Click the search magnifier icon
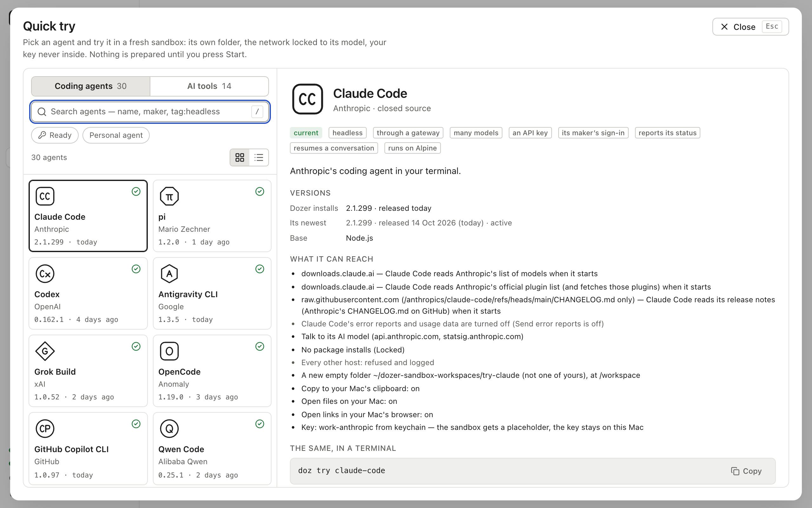Screen dimensions: 812x508 pos(42,112)
